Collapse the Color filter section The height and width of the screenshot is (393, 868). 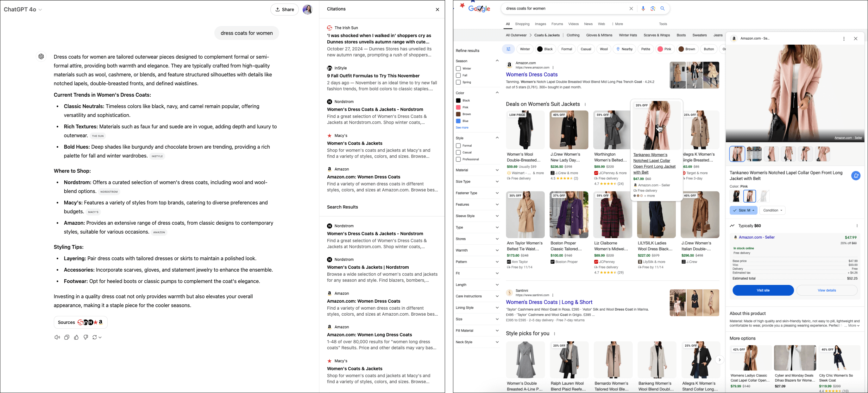(497, 93)
